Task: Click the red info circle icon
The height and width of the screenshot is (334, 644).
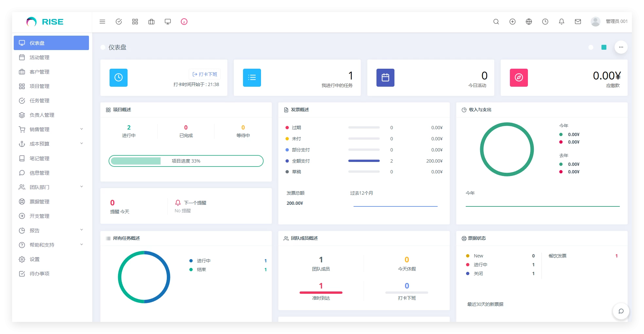Action: click(x=184, y=22)
